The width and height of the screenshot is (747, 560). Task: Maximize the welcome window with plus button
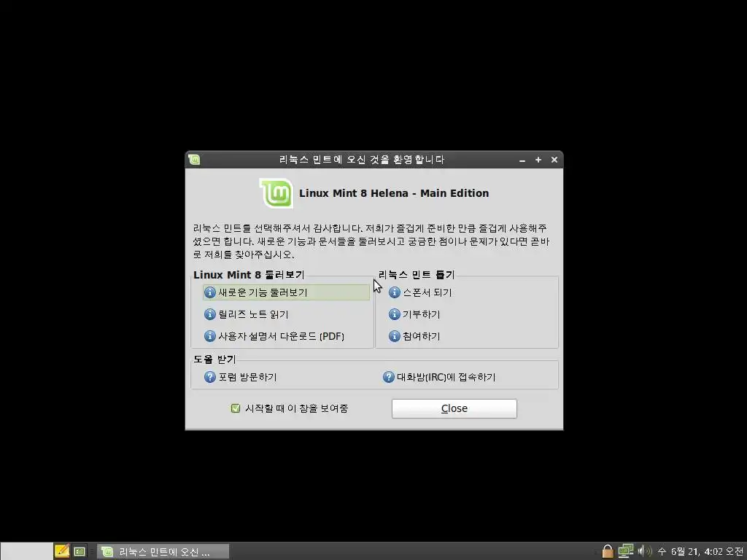click(x=538, y=160)
